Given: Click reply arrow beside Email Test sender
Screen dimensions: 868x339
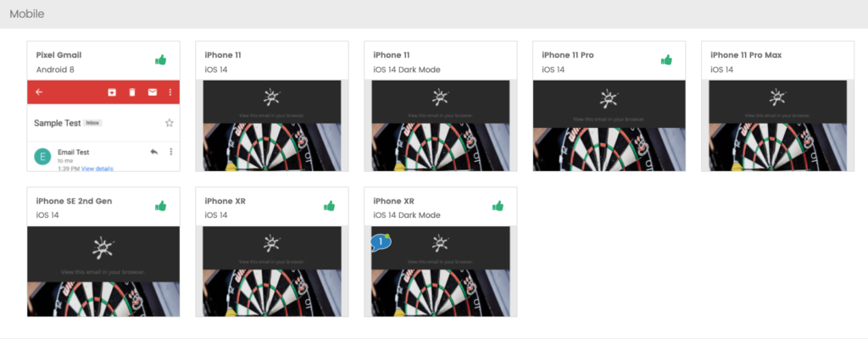Looking at the screenshot, I should pos(154,151).
